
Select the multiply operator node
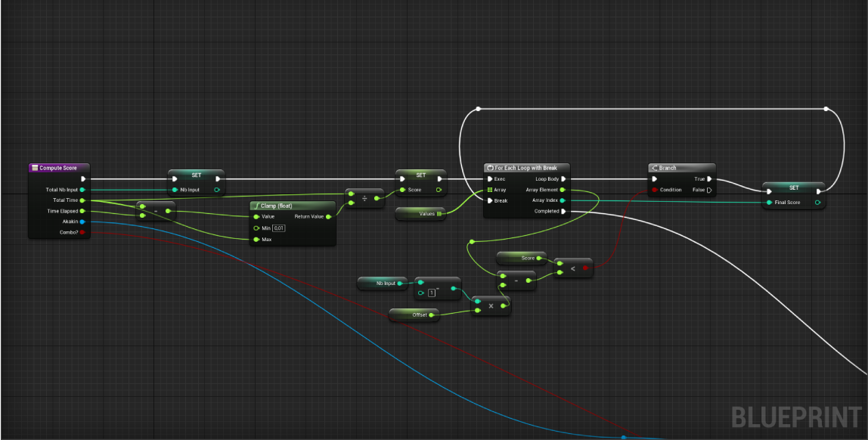pyautogui.click(x=491, y=305)
